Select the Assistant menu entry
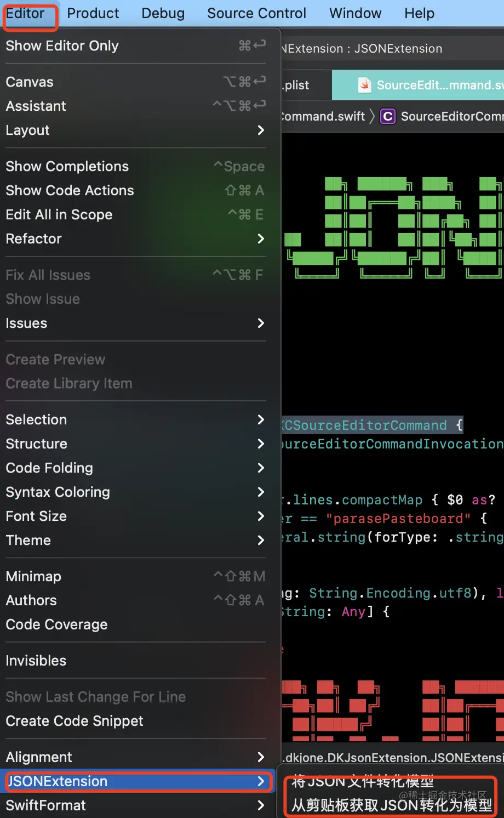The height and width of the screenshot is (818, 504). pos(135,106)
